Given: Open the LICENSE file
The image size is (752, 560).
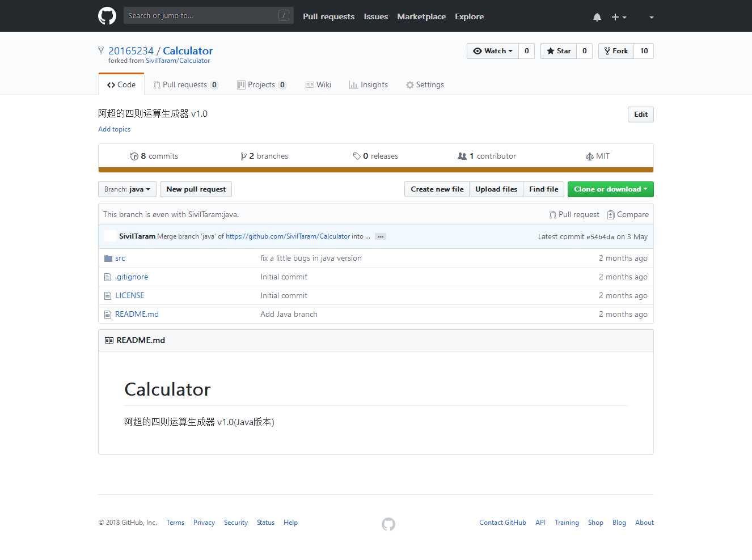Looking at the screenshot, I should click(130, 295).
